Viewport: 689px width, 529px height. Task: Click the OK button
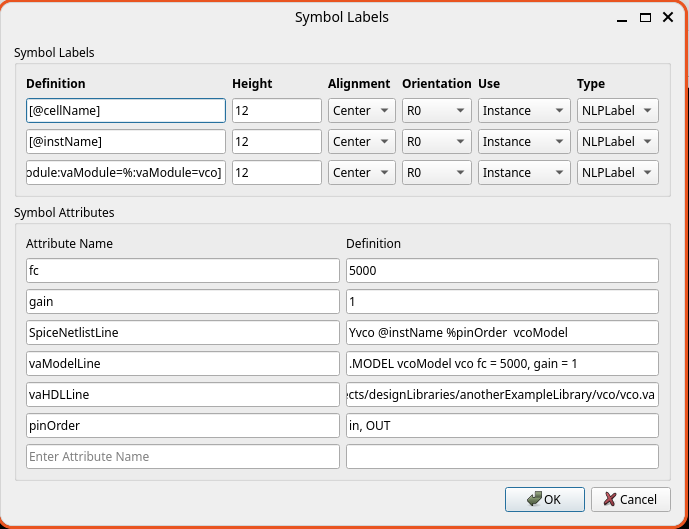click(544, 499)
